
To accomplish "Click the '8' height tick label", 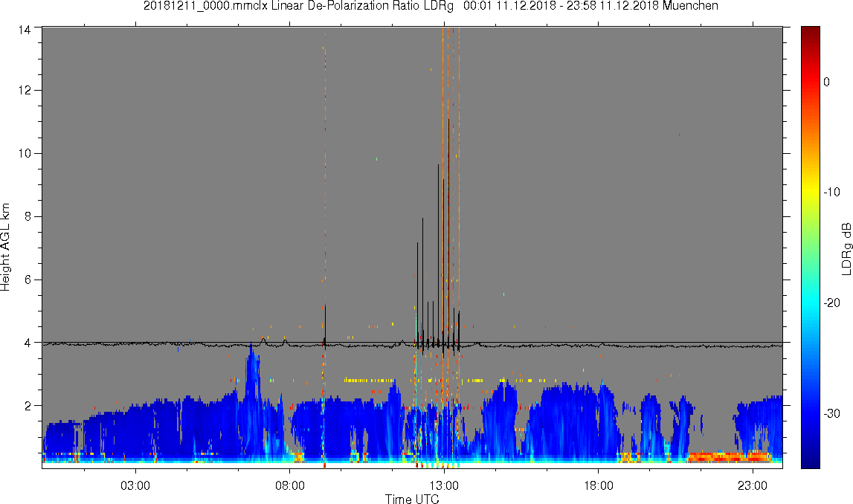I will (x=28, y=216).
